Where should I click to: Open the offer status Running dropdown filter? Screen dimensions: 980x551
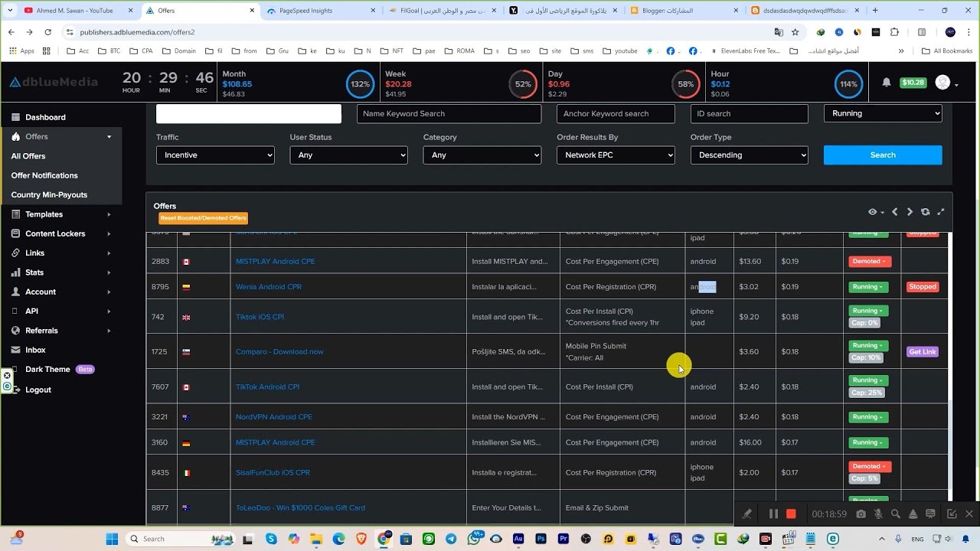[883, 113]
